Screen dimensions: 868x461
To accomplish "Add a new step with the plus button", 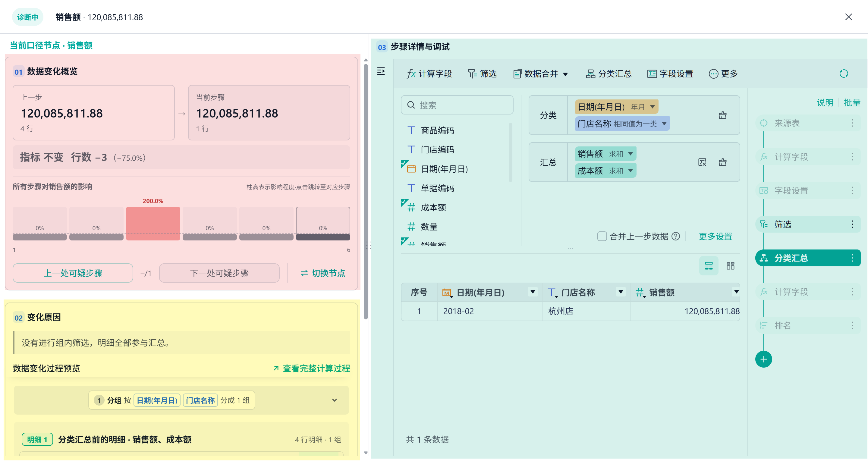I will tap(763, 359).
